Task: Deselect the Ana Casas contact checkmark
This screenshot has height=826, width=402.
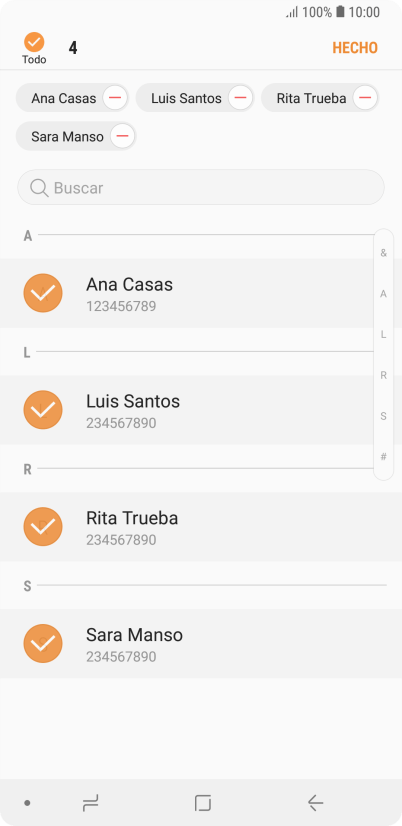Action: coord(43,293)
